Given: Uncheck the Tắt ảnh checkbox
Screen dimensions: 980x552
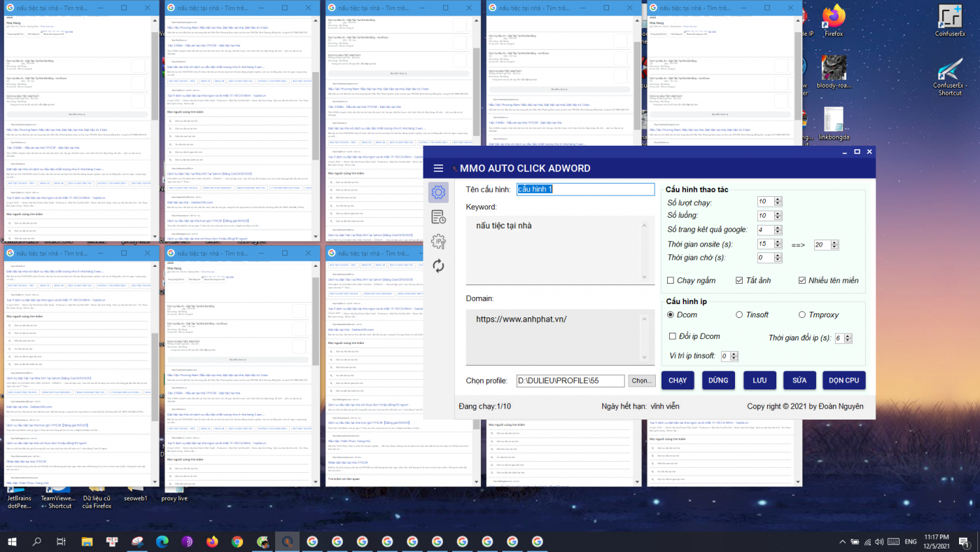Looking at the screenshot, I should point(739,281).
